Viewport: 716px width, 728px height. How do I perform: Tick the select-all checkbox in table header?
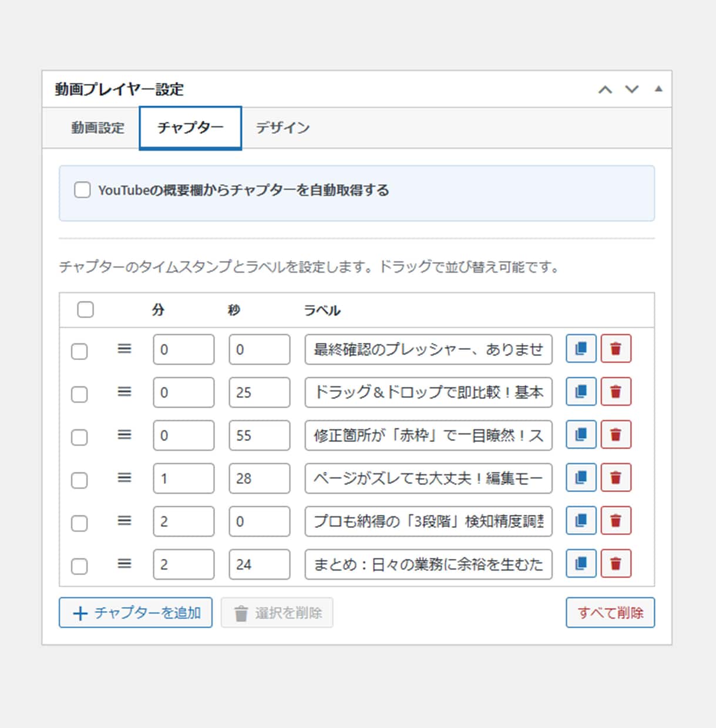(x=85, y=309)
